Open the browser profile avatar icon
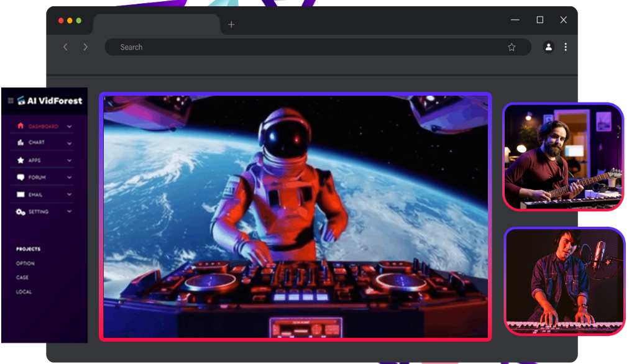This screenshot has width=629, height=364. pyautogui.click(x=548, y=47)
